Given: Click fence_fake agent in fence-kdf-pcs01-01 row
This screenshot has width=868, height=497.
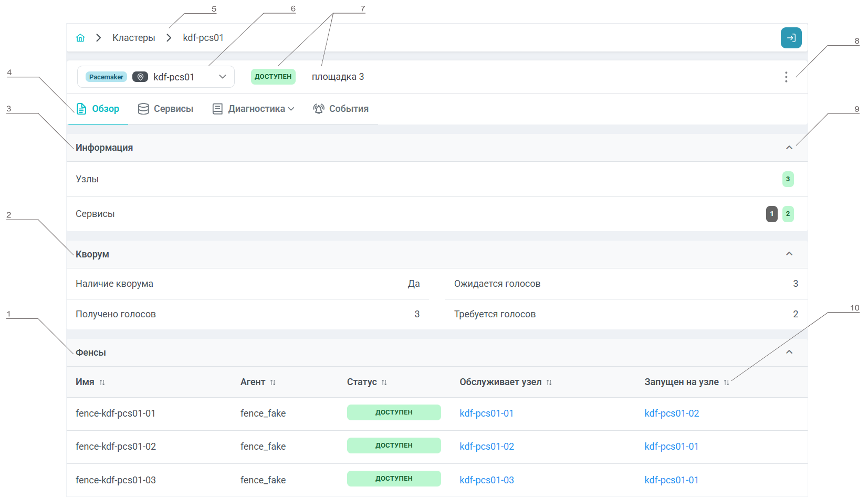Looking at the screenshot, I should [x=263, y=413].
